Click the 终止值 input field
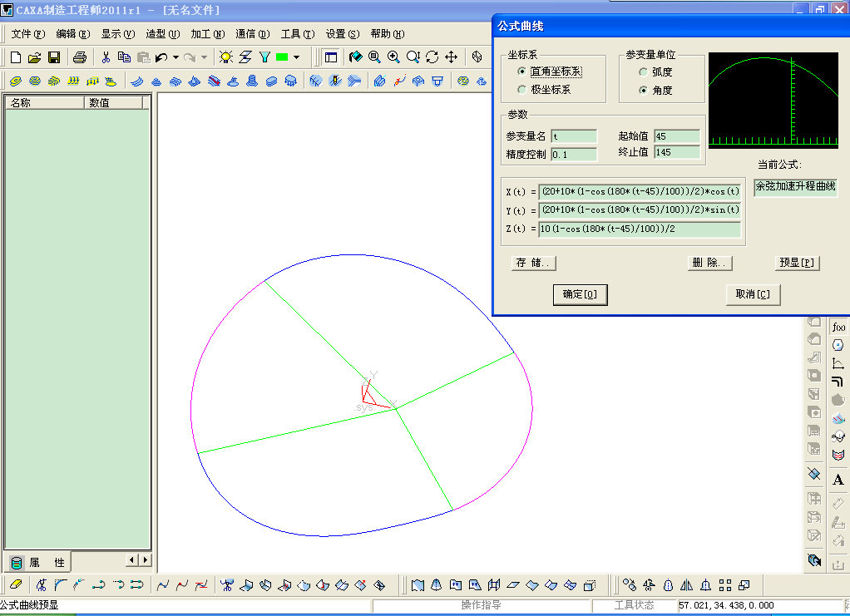Image resolution: width=850 pixels, height=616 pixels. click(x=677, y=153)
